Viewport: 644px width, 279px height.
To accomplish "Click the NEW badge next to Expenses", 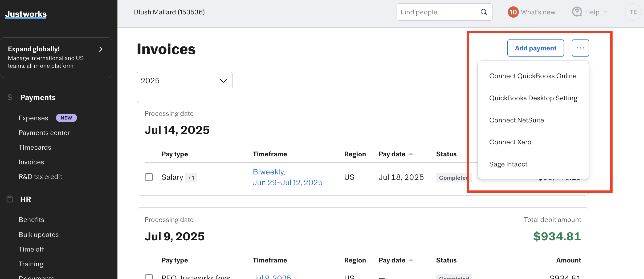I will click(x=66, y=118).
